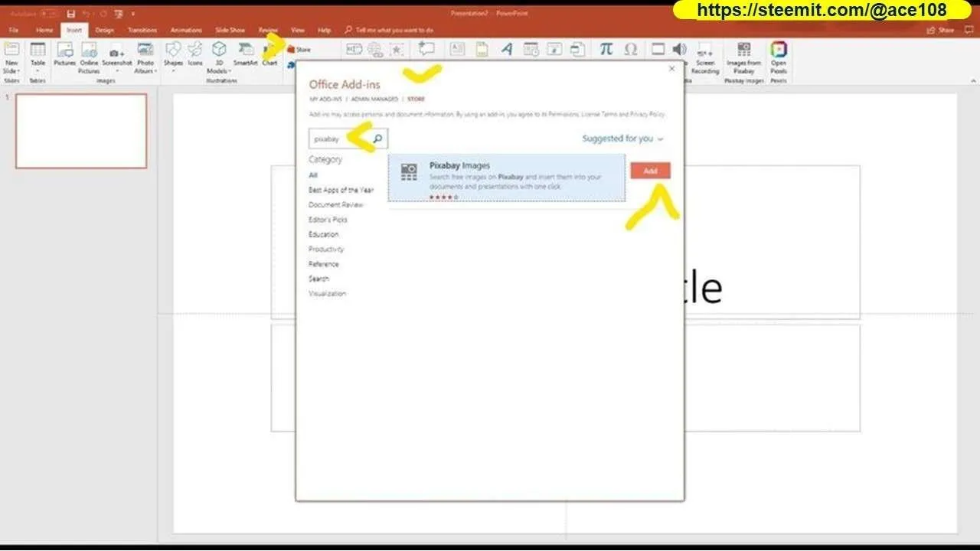980x551 pixels.
Task: Switch to the Animations tab
Action: [x=186, y=30]
